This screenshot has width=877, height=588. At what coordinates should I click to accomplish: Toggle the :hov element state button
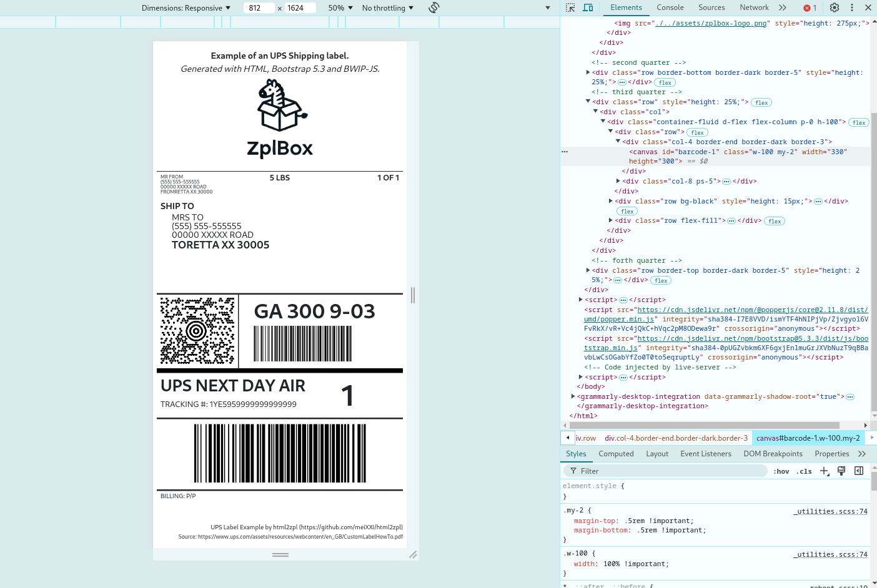click(x=781, y=471)
